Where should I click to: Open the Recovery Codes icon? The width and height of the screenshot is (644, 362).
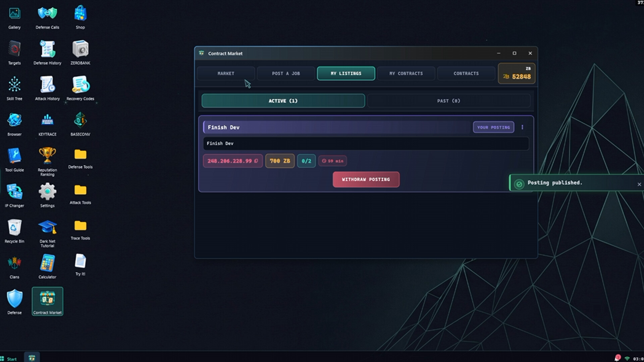coord(80,88)
